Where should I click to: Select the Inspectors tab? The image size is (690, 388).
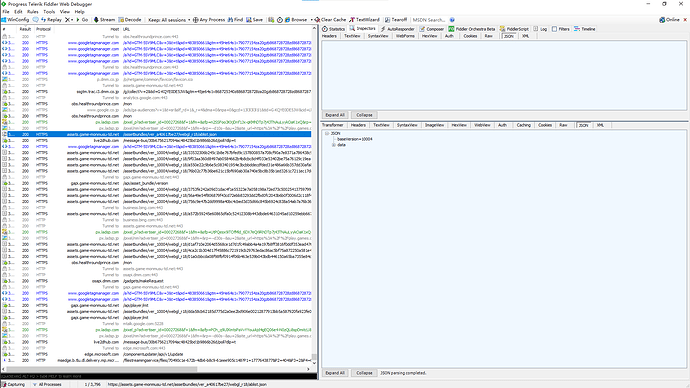[363, 29]
